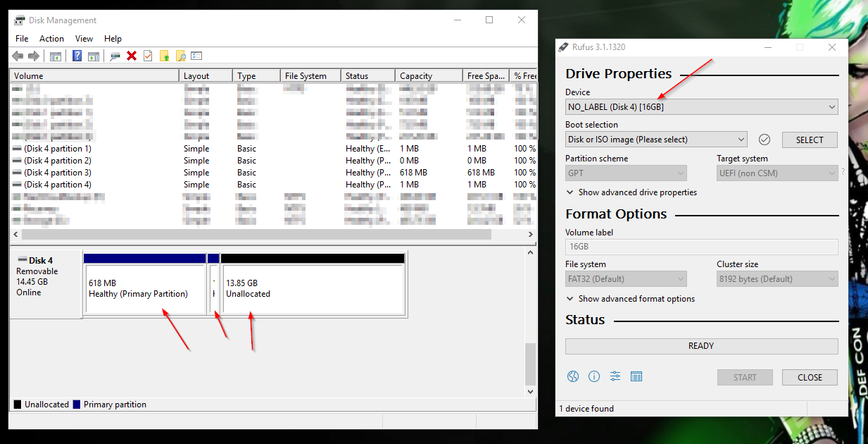The width and height of the screenshot is (868, 444).
Task: Click the SELECT button in Rufus
Action: (x=810, y=140)
